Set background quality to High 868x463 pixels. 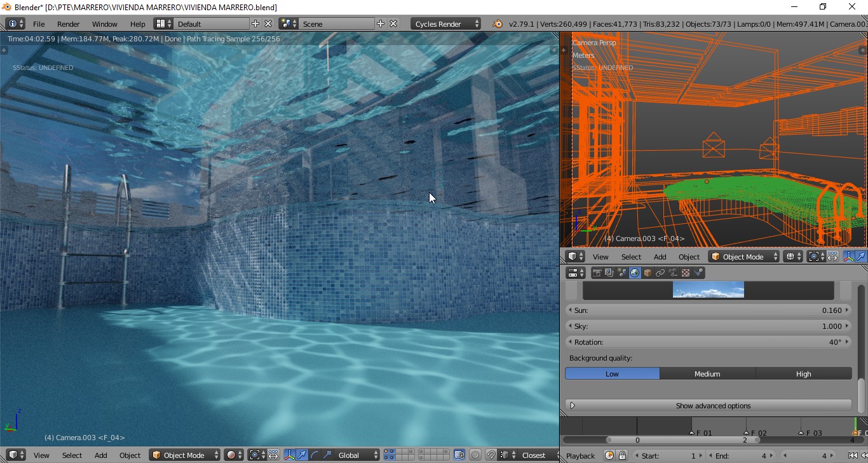803,374
